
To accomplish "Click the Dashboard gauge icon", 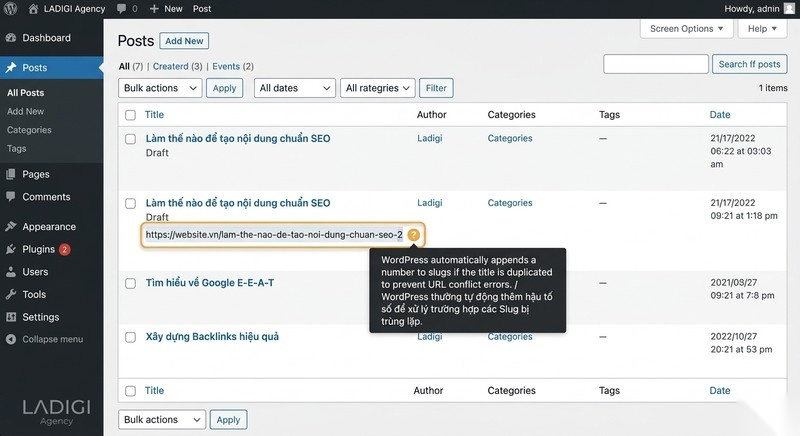I will coord(11,38).
